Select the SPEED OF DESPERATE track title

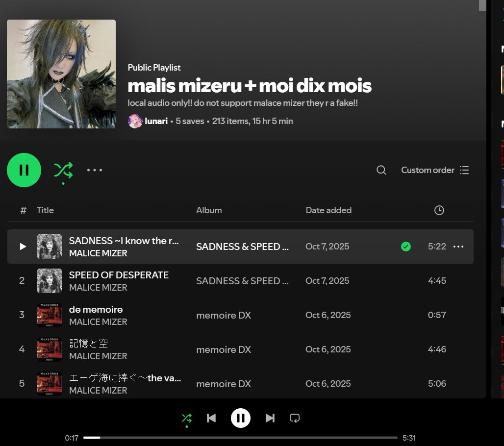click(x=119, y=275)
